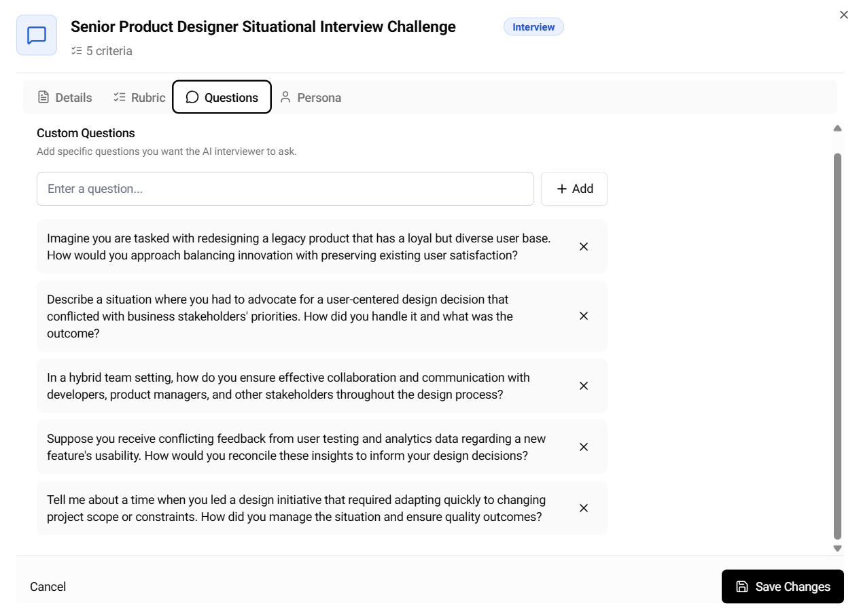Focus the Enter a question input field
The image size is (859, 616).
(285, 189)
